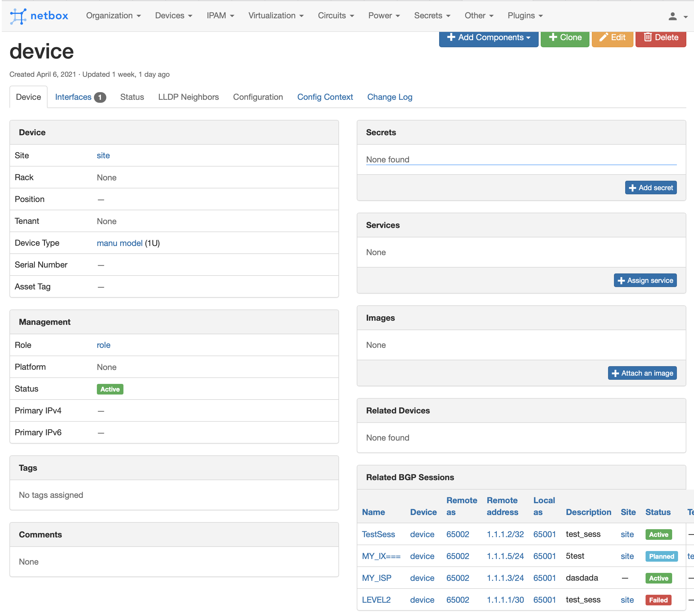Image resolution: width=694 pixels, height=616 pixels.
Task: Switch to the Config Context tab
Action: 325,96
